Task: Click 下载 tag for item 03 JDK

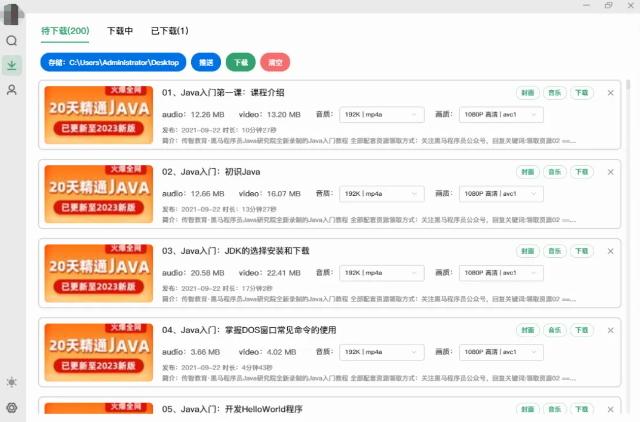Action: click(582, 251)
